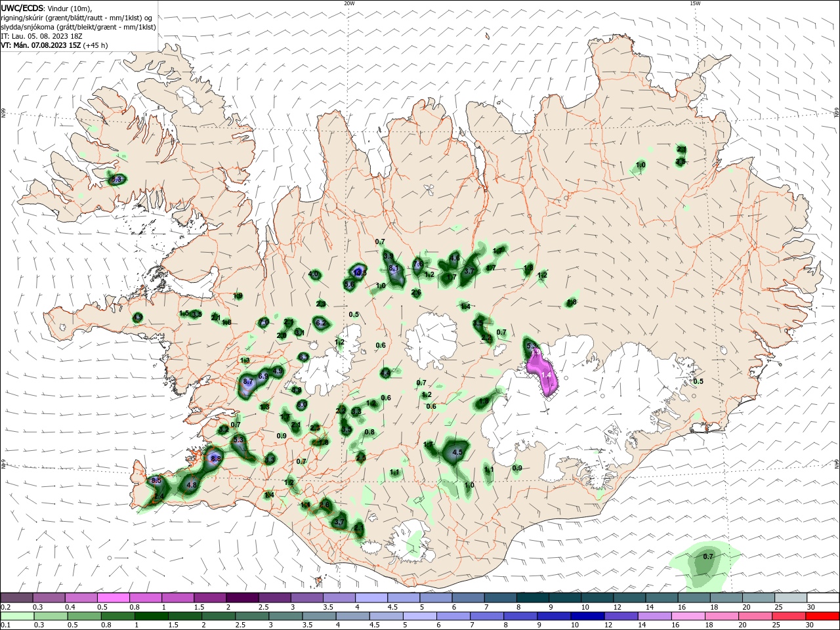Image resolution: width=840 pixels, height=630 pixels.
Task: Click the 7.0 precipitation value on the map
Action: (264, 322)
